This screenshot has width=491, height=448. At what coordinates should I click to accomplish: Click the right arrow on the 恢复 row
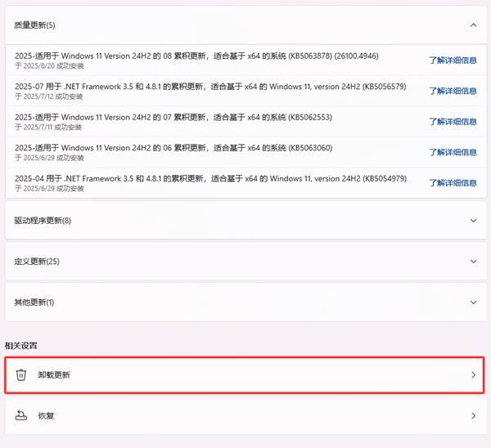click(473, 416)
